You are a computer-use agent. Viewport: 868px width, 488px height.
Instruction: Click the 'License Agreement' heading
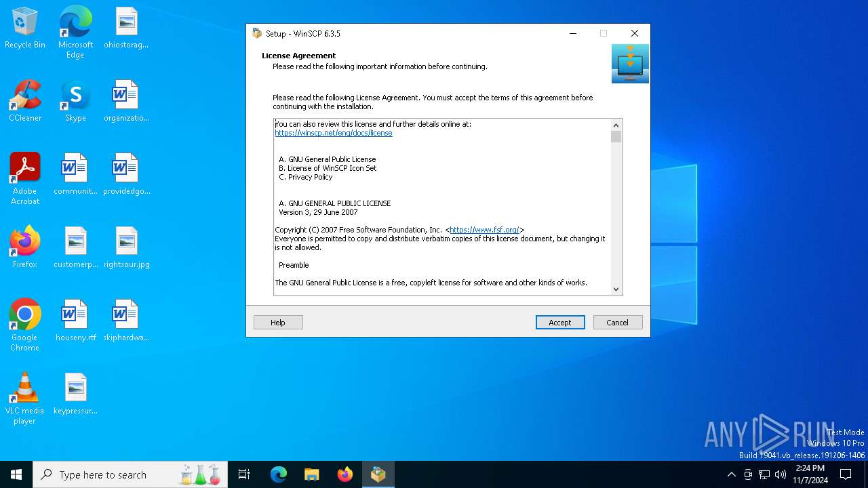[299, 56]
